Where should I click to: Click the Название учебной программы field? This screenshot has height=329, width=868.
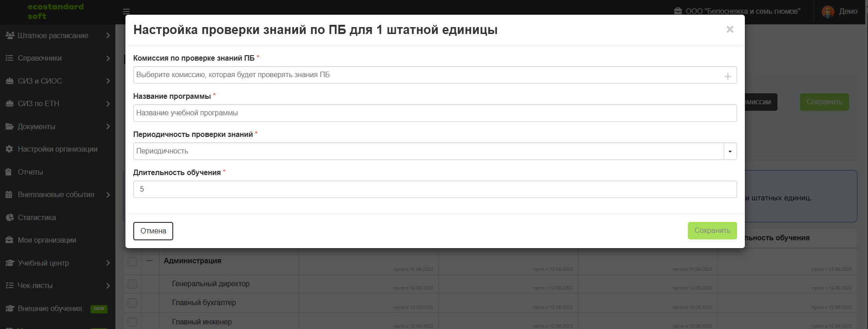(435, 113)
